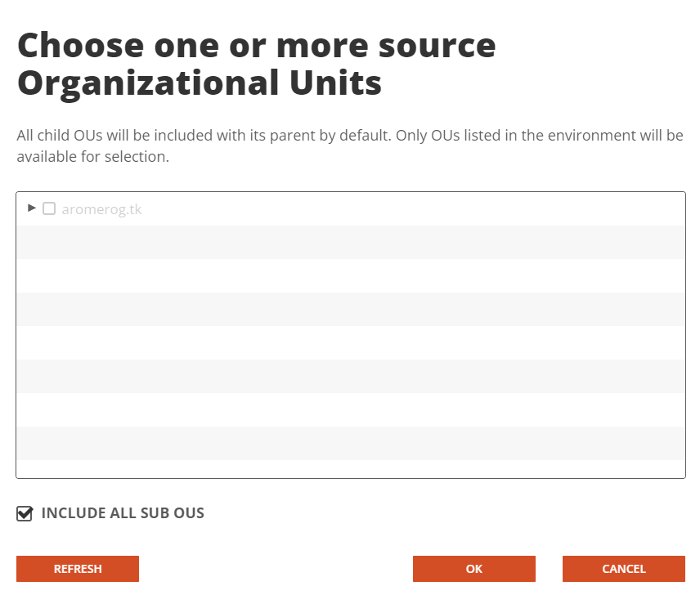
Task: Click the INCLUDE ALL SUB OUS label text
Action: [123, 513]
